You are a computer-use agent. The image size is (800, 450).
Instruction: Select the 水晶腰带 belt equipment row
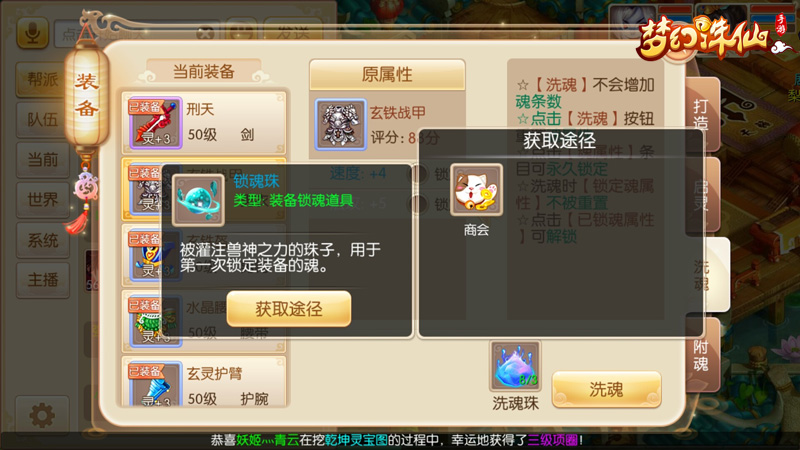click(x=204, y=321)
